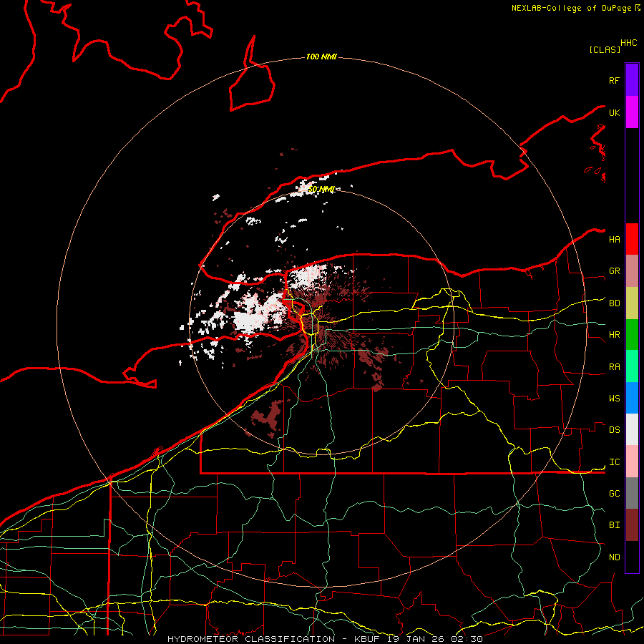Screen dimensions: 644x644
Task: Click the 'ND' legend label
Action: 614,557
